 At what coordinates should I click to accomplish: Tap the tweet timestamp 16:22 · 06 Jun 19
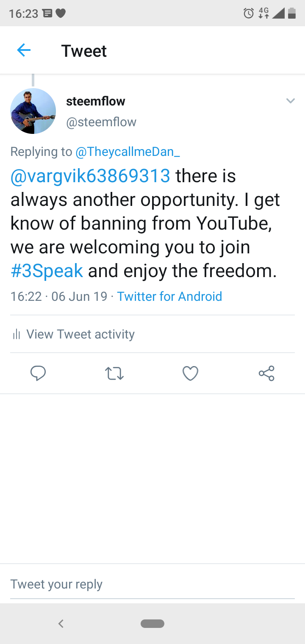pyautogui.click(x=58, y=296)
